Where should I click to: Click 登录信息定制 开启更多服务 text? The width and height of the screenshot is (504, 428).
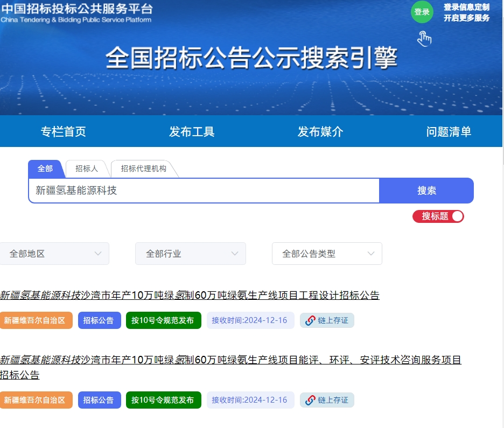pyautogui.click(x=466, y=12)
